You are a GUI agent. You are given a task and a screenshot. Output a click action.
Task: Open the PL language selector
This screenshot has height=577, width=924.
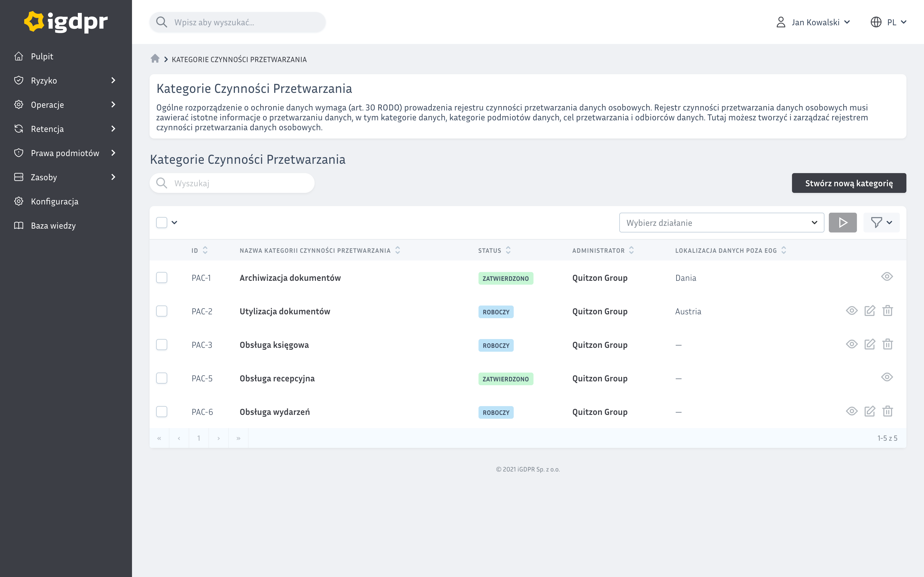[x=888, y=22]
